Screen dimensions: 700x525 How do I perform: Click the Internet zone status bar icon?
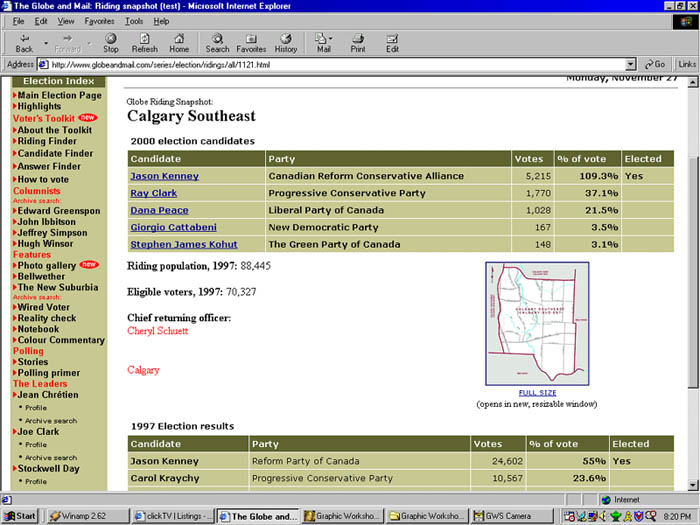(x=606, y=500)
